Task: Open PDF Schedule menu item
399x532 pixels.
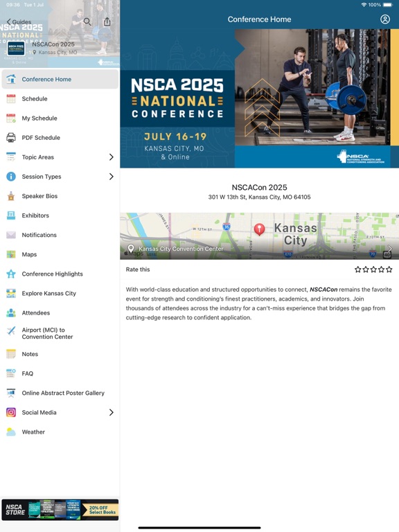Action: 60,137
